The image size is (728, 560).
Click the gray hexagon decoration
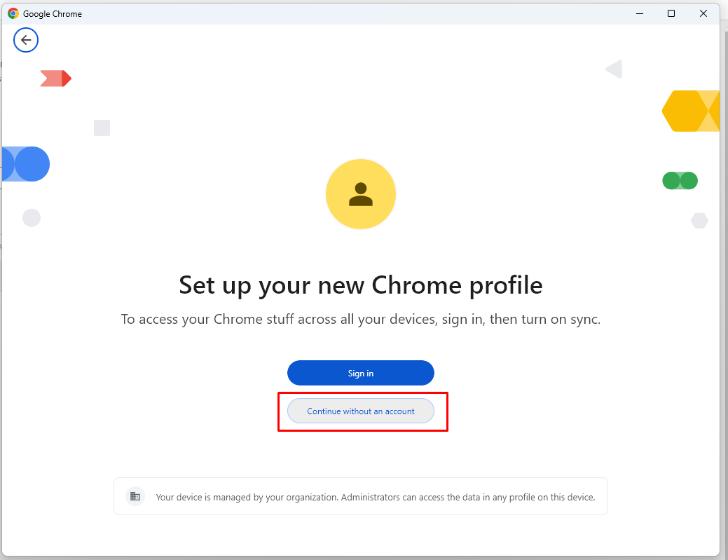[x=699, y=221]
